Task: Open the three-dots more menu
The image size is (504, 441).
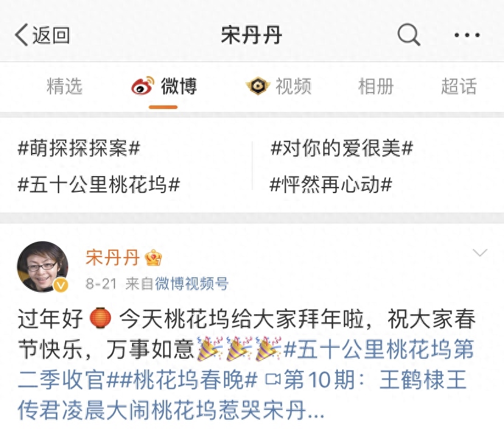Action: pos(467,35)
